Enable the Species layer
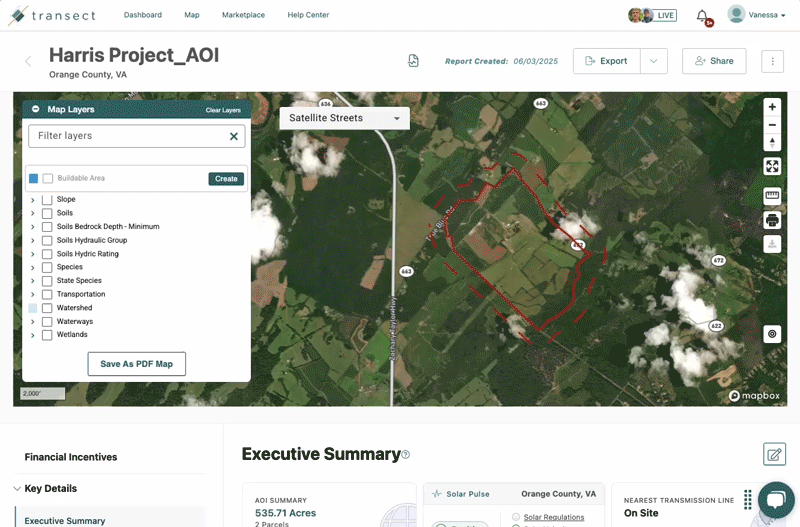 point(47,267)
